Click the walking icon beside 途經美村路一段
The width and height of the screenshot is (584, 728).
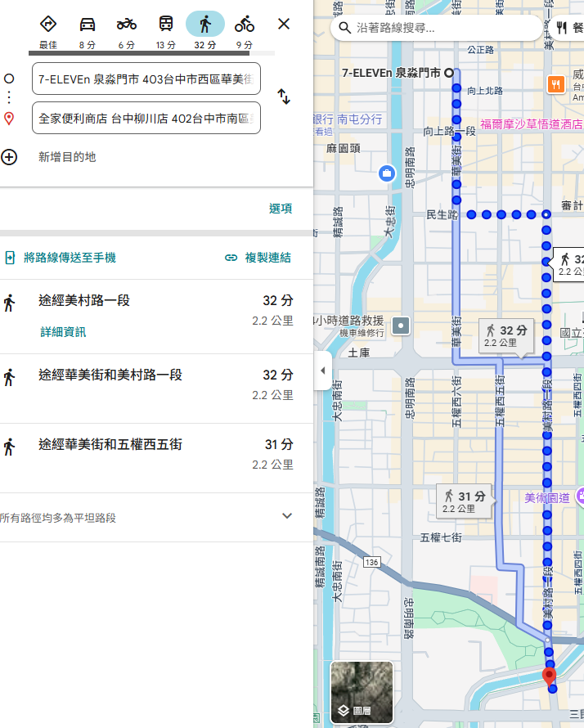pos(9,303)
